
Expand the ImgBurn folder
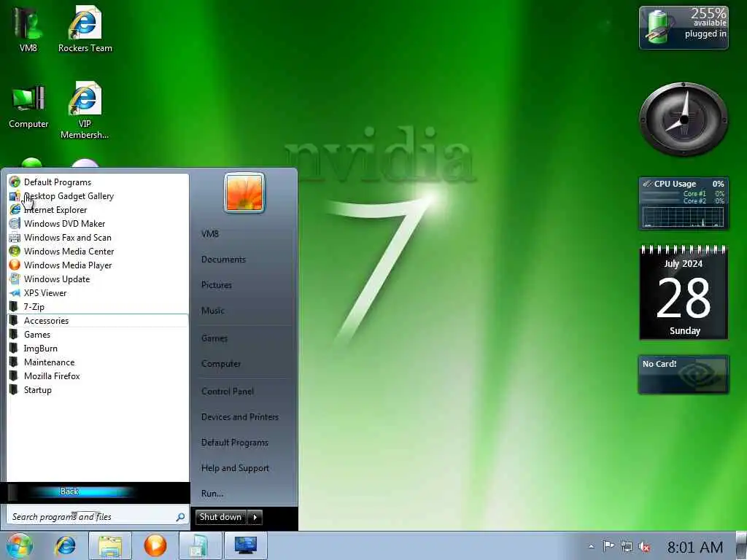point(98,348)
